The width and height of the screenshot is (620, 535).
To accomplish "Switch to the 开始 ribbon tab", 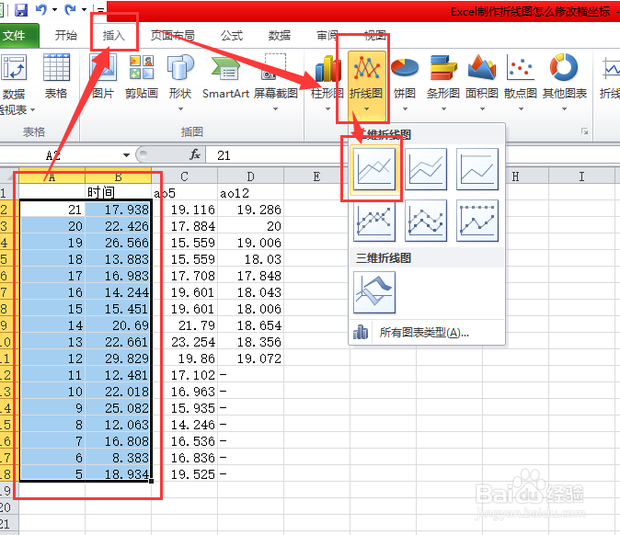I will tap(66, 36).
